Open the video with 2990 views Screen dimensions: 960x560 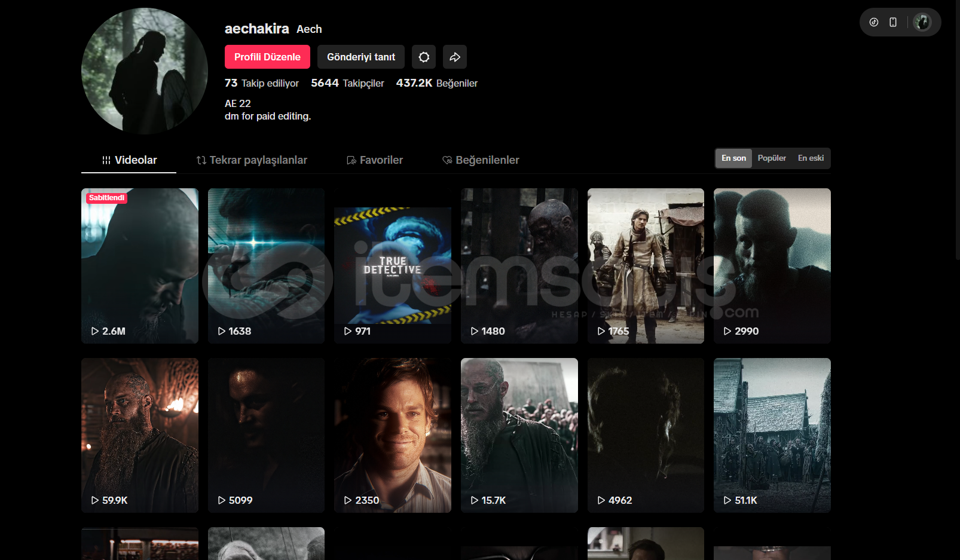tap(772, 266)
